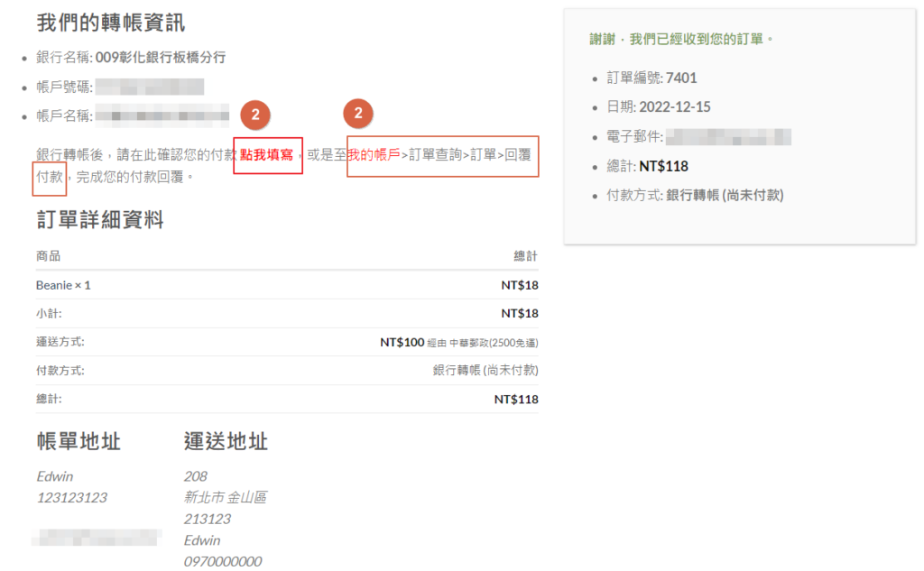This screenshot has width=924, height=571.
Task: Select the "謝謝，我們已經收到您的訂單" message
Action: click(x=681, y=40)
